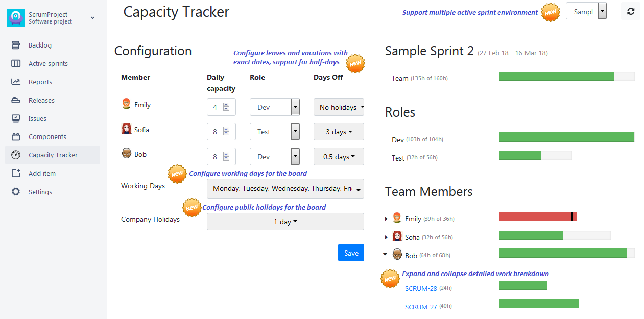
Task: Open the Working Days selector
Action: (x=285, y=189)
